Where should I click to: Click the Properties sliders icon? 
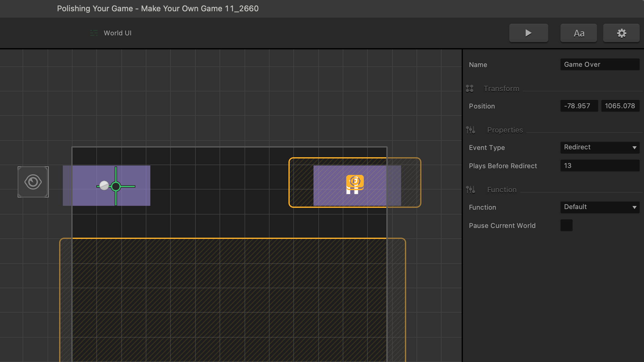[x=470, y=130]
